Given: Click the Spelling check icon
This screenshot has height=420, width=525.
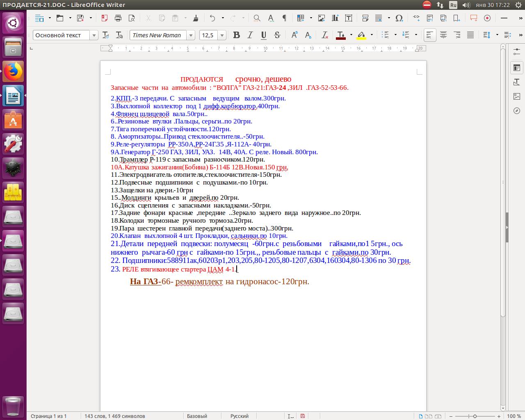Looking at the screenshot, I should click(271, 18).
